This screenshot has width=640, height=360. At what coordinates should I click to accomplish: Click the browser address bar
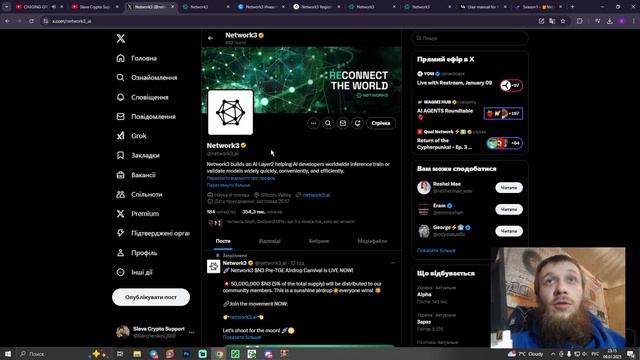click(x=286, y=21)
